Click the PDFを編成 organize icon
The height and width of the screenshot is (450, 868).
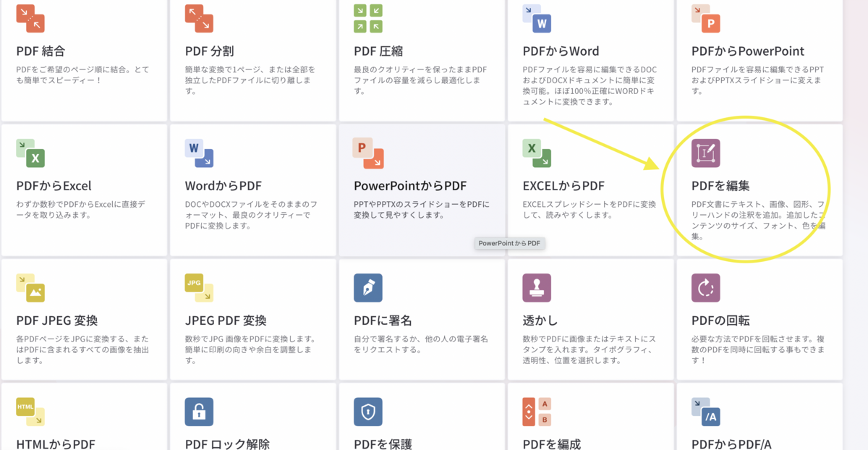click(x=537, y=412)
